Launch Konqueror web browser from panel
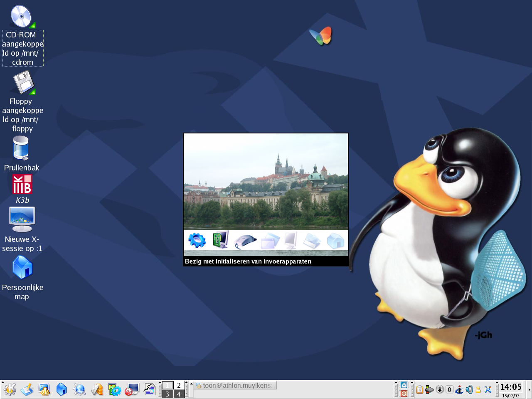 point(79,389)
